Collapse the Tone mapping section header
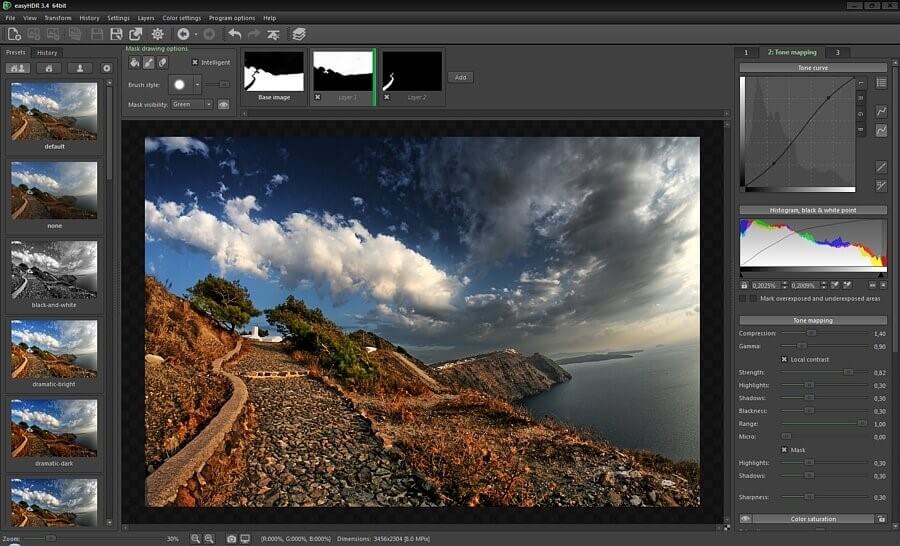 (x=813, y=320)
